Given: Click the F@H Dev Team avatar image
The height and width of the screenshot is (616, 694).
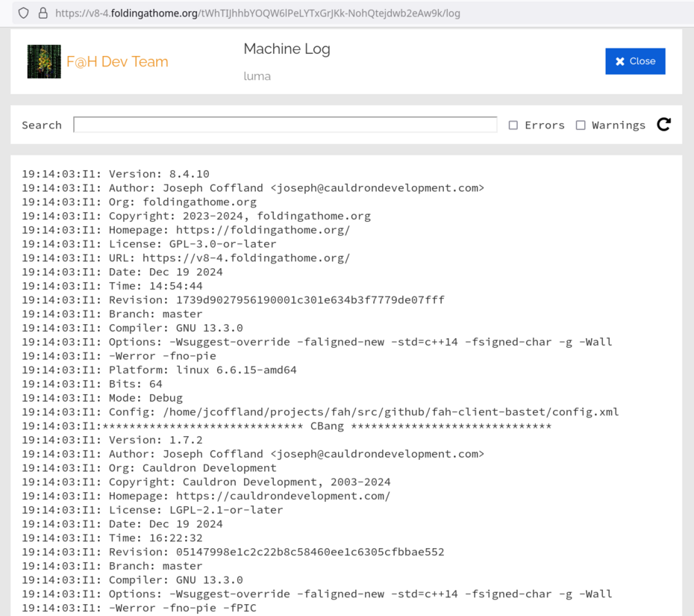Looking at the screenshot, I should click(44, 61).
